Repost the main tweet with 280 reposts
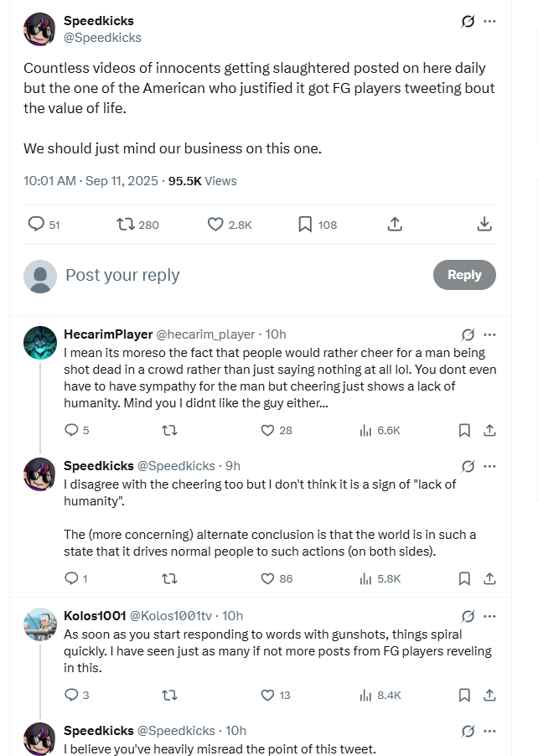The height and width of the screenshot is (756, 538). (x=126, y=224)
